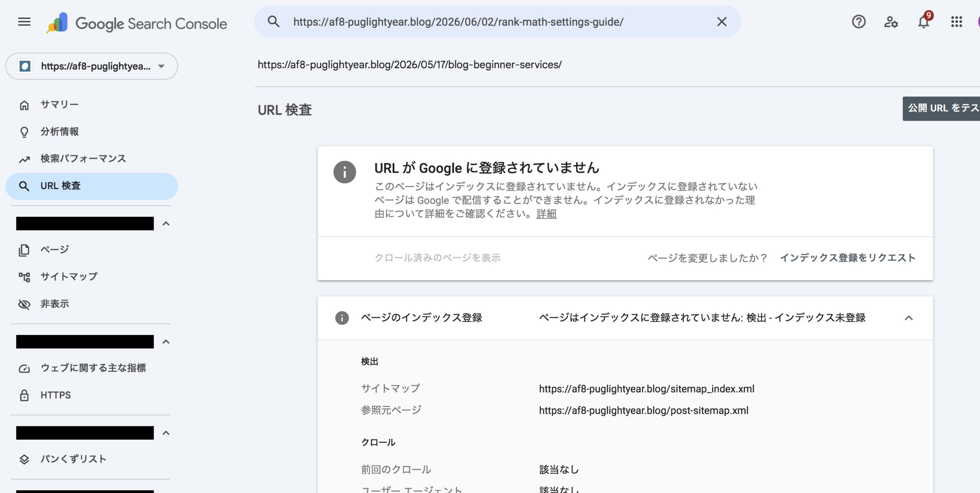Click クロール済みのページを表示
The width and height of the screenshot is (980, 493).
tap(438, 258)
